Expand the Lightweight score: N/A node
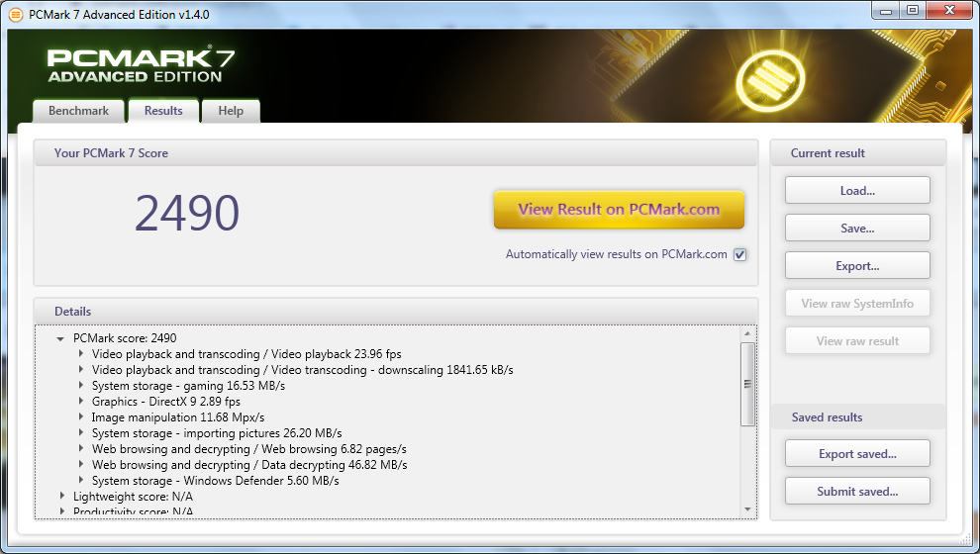The width and height of the screenshot is (980, 554). [x=62, y=496]
